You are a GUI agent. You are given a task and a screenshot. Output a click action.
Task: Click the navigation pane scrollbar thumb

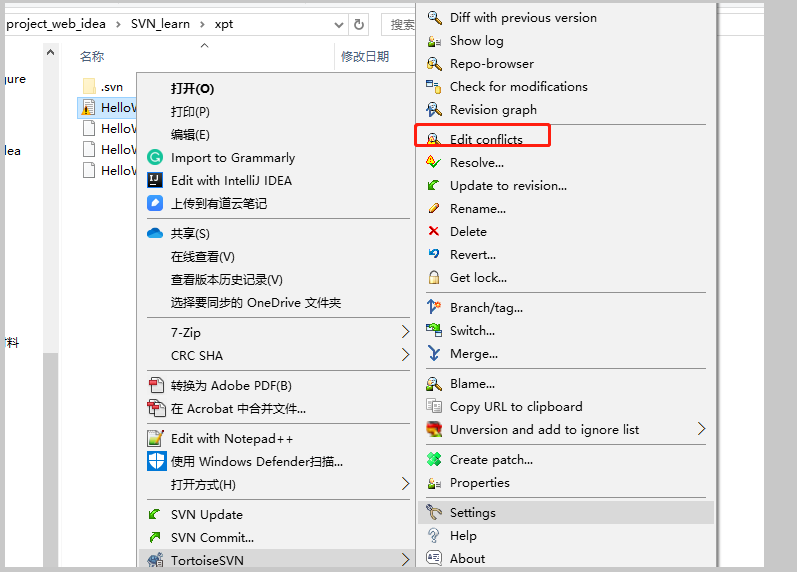tap(50, 459)
